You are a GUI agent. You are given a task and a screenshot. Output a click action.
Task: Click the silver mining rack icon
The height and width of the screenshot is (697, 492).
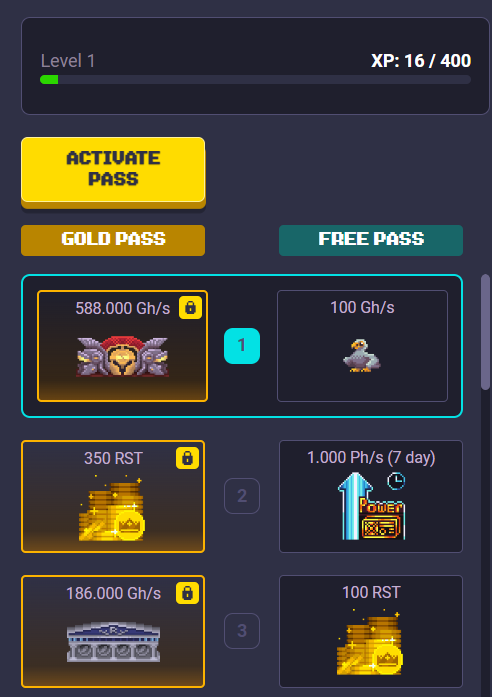click(113, 642)
